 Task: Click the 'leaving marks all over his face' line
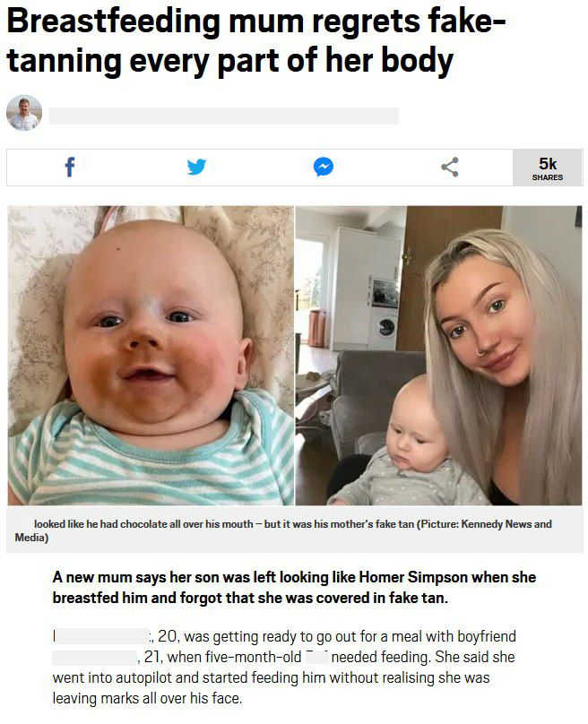(147, 698)
